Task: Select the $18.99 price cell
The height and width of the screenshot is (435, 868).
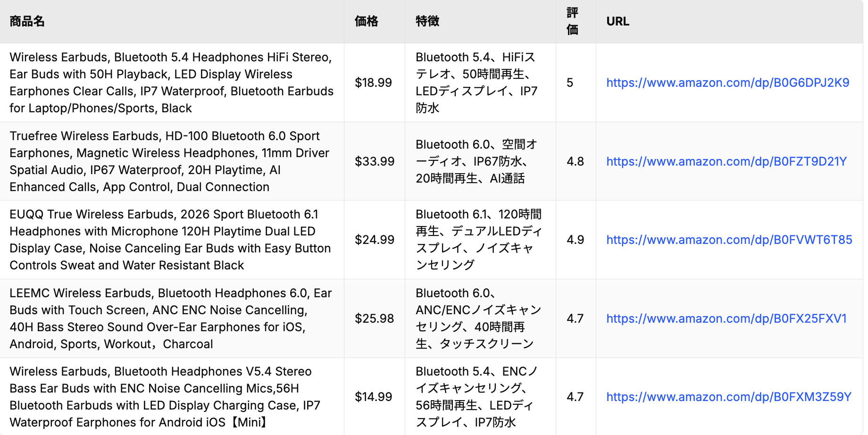Action: pyautogui.click(x=373, y=83)
